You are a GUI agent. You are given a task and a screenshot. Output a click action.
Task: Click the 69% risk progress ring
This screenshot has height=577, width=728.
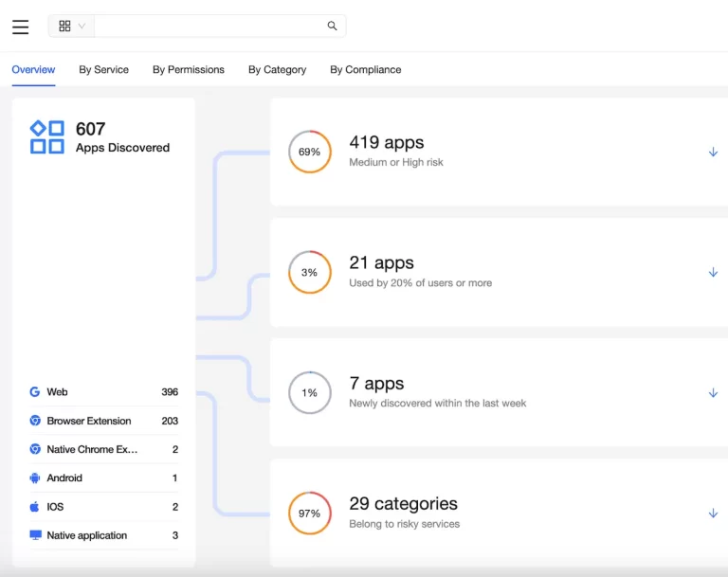point(310,152)
